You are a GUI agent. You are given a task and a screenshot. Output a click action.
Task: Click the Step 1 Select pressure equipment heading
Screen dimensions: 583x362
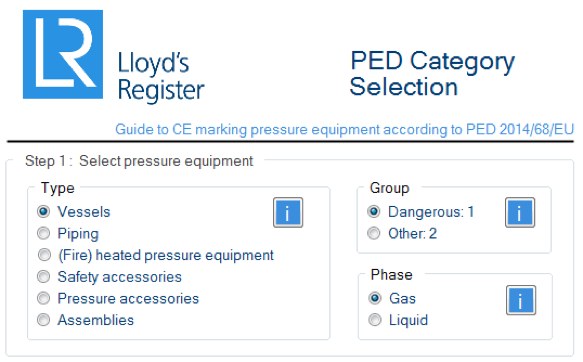(x=139, y=161)
